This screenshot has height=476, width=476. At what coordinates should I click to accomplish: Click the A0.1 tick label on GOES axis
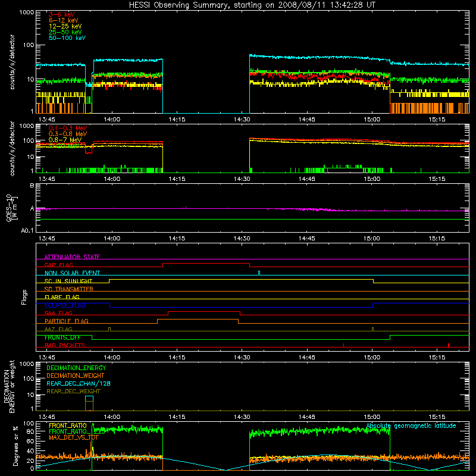point(27,231)
